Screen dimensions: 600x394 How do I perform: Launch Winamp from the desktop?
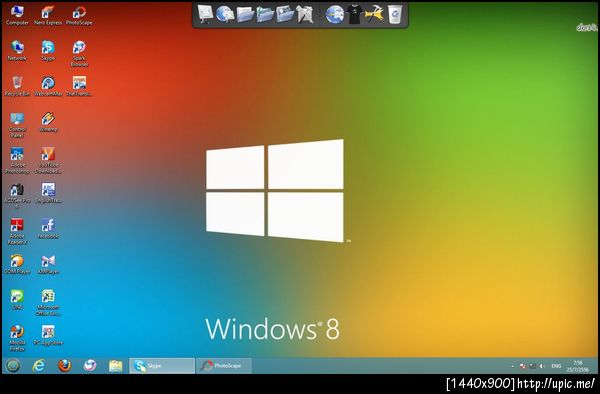tap(48, 122)
